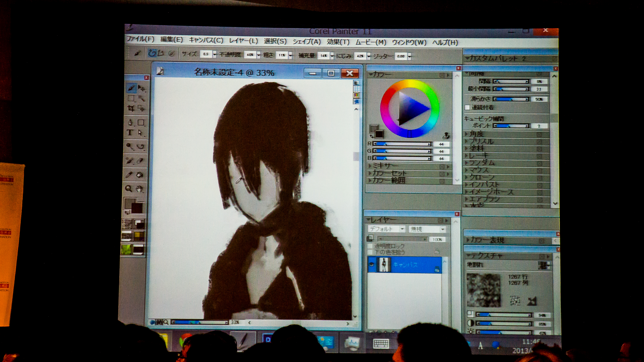This screenshot has height=362, width=644.
Task: Click the invert texture icon
Action: click(532, 301)
